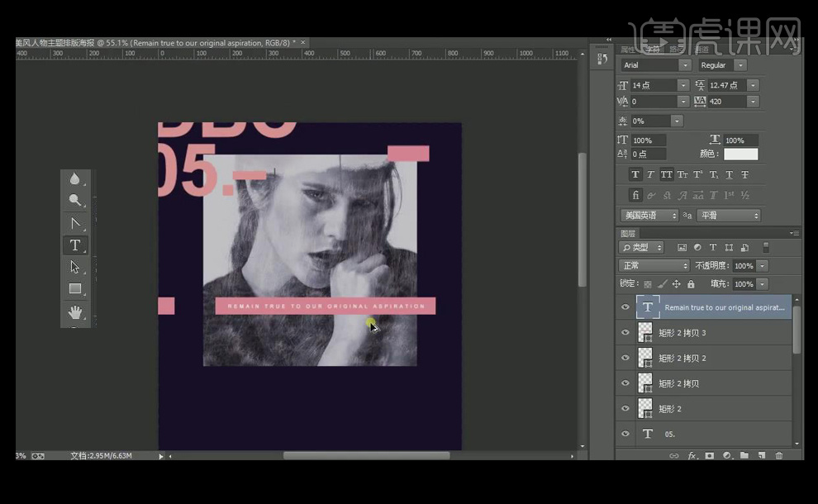Create a new group with folder icon
The width and height of the screenshot is (818, 504).
point(744,455)
